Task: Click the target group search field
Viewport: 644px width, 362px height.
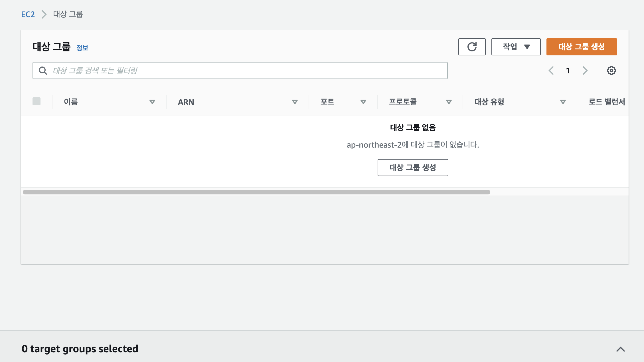Action: click(x=245, y=71)
